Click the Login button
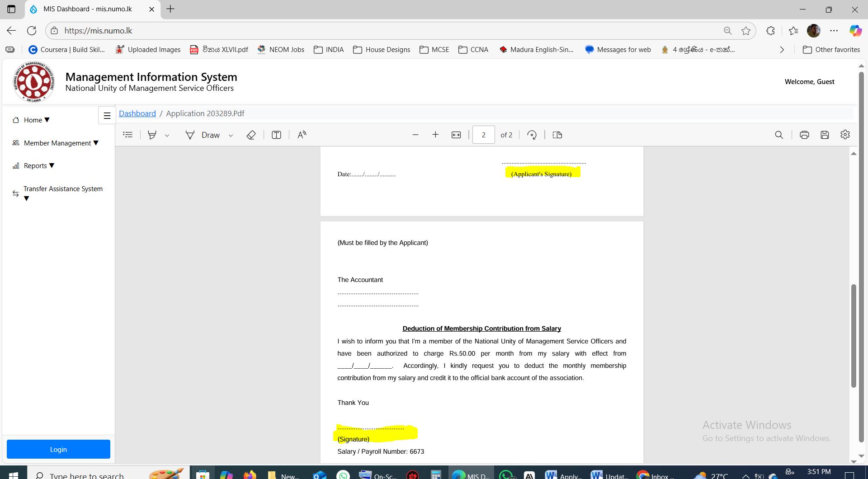The height and width of the screenshot is (479, 868). (x=58, y=449)
